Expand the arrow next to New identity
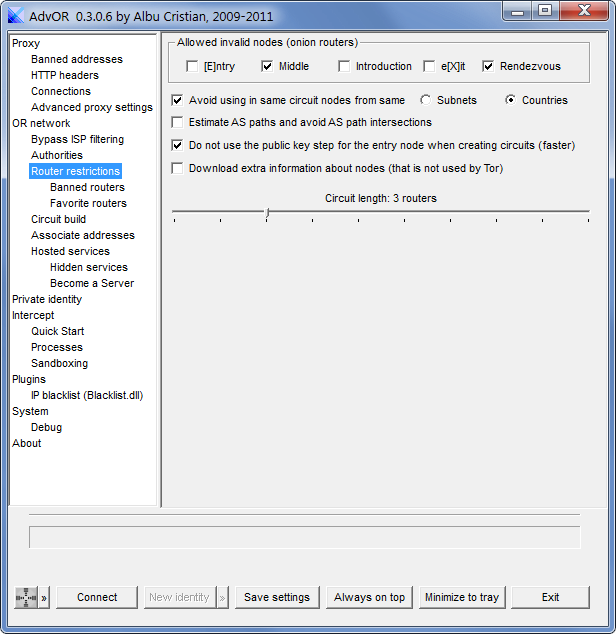The width and height of the screenshot is (616, 634). pyautogui.click(x=222, y=597)
